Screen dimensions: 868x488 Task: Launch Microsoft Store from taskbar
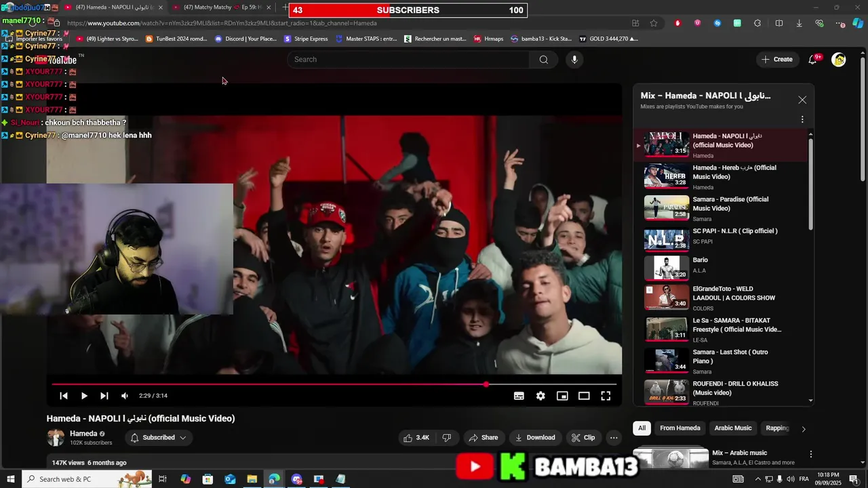pyautogui.click(x=208, y=479)
